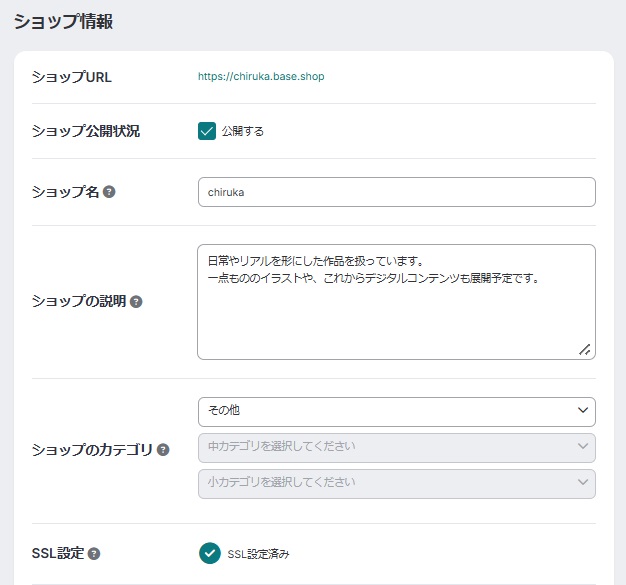626x585 pixels.
Task: Click the question mark next to ショップのカテゴリ
Action: click(x=163, y=450)
